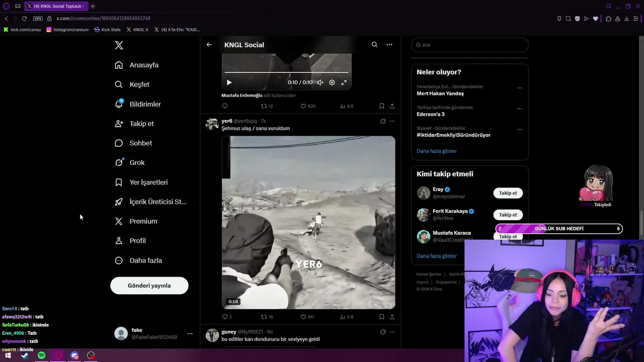This screenshot has width=644, height=362.
Task: Open guney's profile avatar
Action: tap(212, 335)
